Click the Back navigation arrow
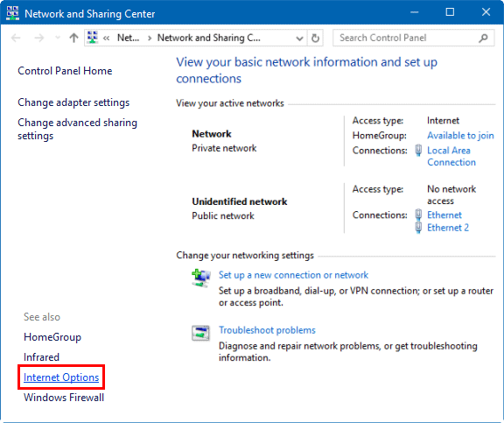The height and width of the screenshot is (423, 504). click(16, 38)
